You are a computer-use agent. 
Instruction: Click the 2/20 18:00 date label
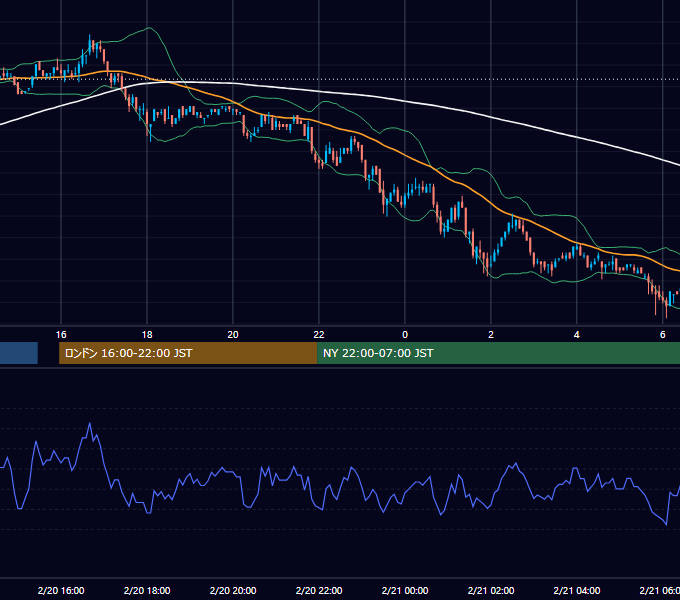[x=147, y=590]
